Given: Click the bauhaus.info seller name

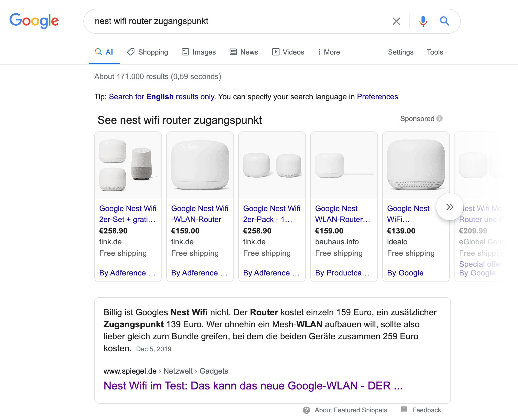Looking at the screenshot, I should coord(337,242).
